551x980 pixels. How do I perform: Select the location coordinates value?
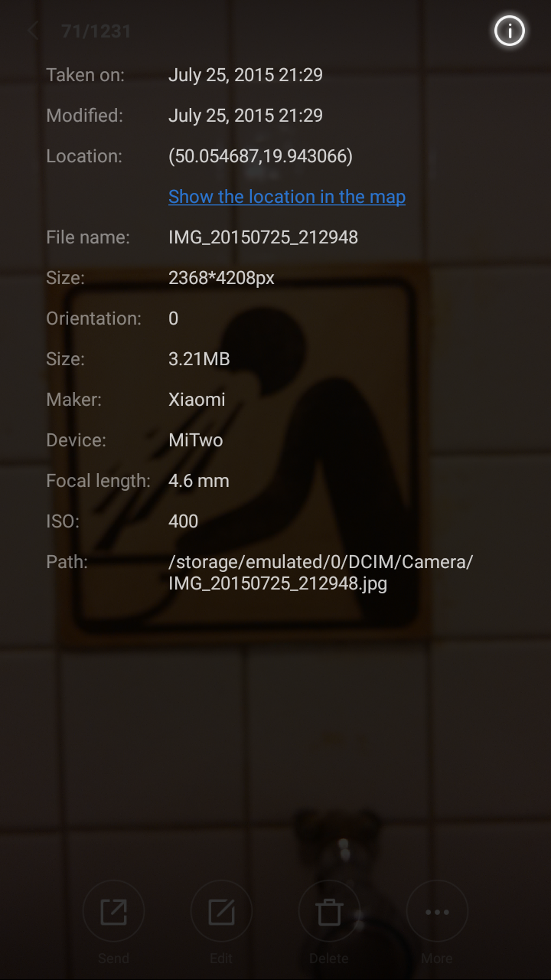(x=260, y=156)
